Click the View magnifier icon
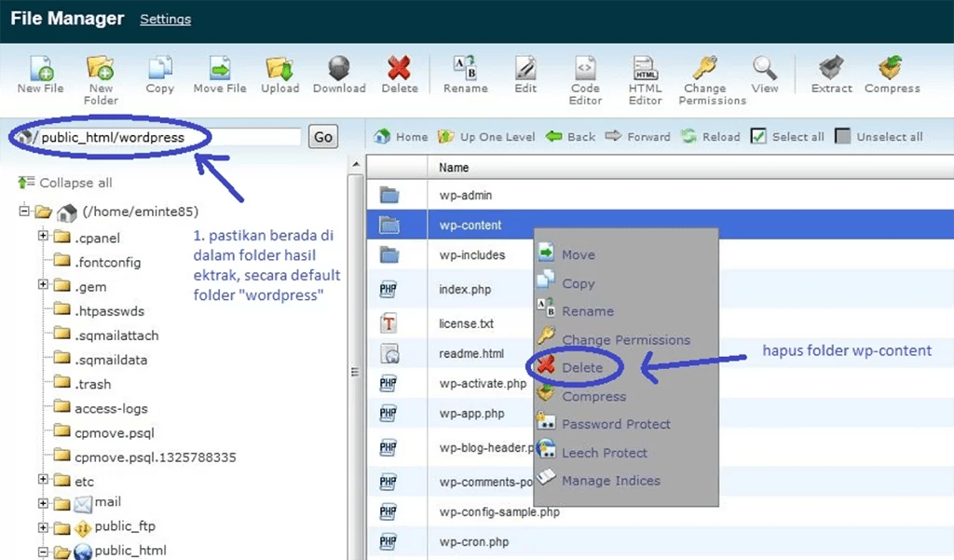Image resolution: width=954 pixels, height=560 pixels. click(x=765, y=68)
